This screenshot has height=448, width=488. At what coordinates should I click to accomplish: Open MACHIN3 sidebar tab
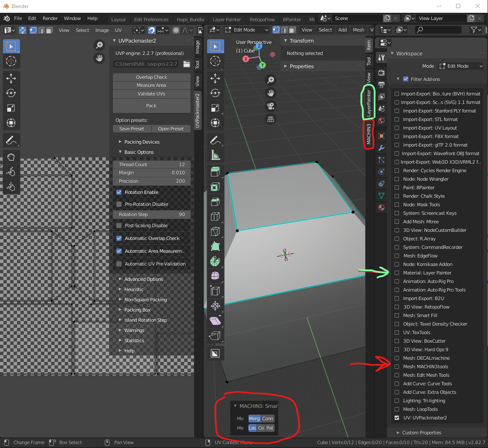coord(369,134)
